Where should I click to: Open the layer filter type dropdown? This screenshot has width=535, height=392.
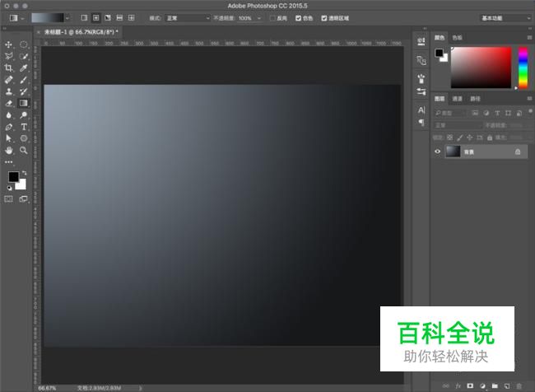pos(450,113)
